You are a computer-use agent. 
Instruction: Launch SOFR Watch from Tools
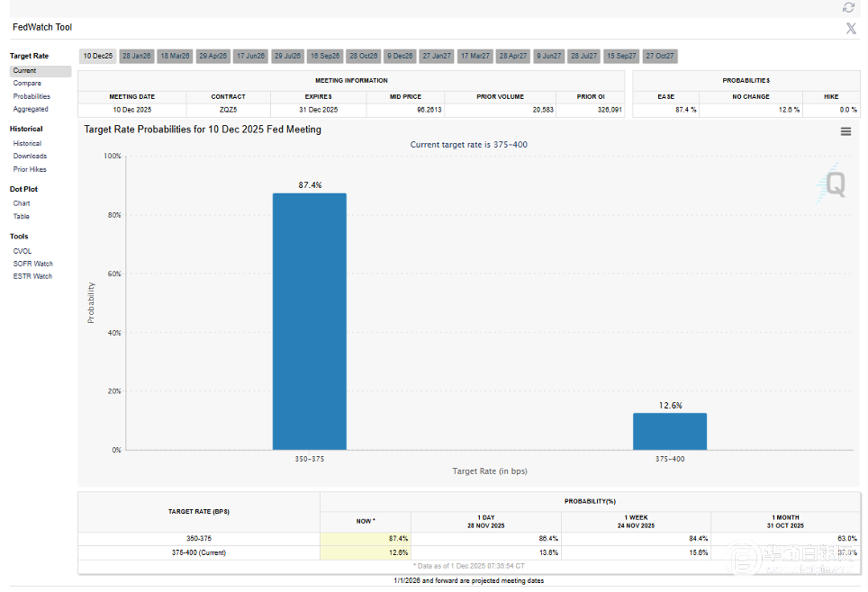pyautogui.click(x=32, y=264)
